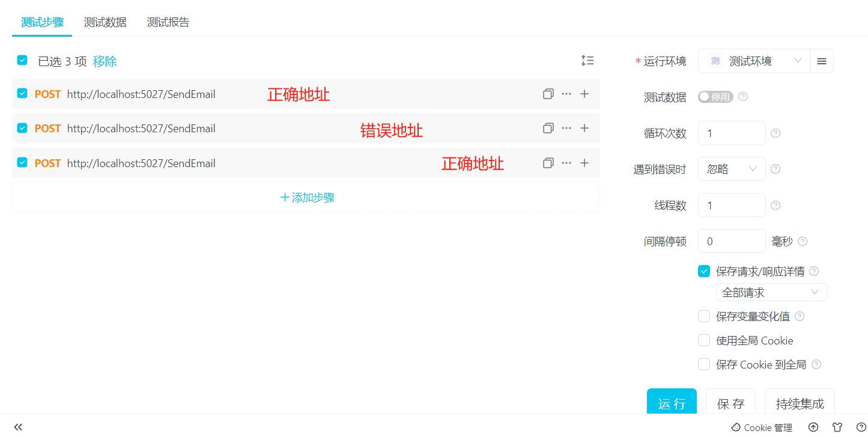The height and width of the screenshot is (437, 868).
Task: Copy the third POST SendEmail step
Action: [x=548, y=163]
